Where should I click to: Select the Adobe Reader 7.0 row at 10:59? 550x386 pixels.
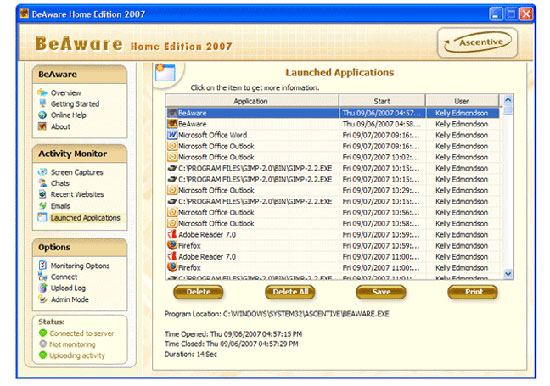333,234
